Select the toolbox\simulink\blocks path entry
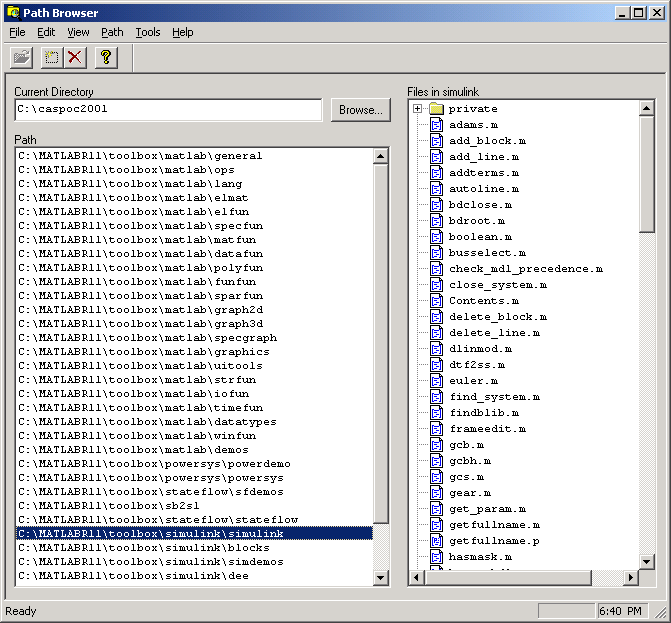671x623 pixels. [194, 548]
